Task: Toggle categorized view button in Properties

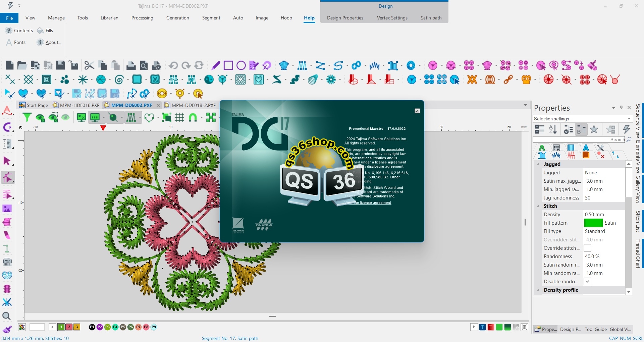Action: pyautogui.click(x=539, y=129)
